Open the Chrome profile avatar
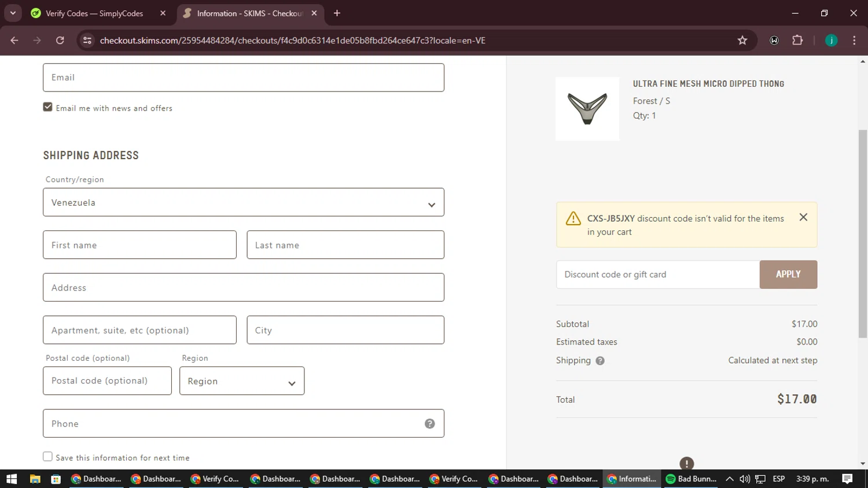Screen dimensions: 868x488 [832, 41]
